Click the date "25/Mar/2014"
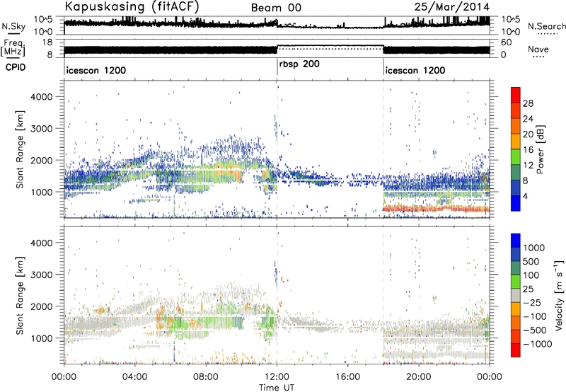 click(x=452, y=6)
